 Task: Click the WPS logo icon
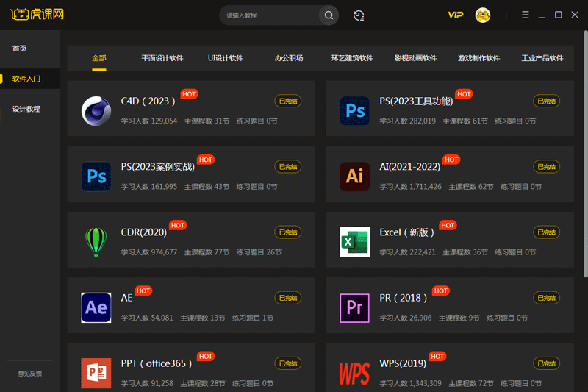[x=355, y=373]
